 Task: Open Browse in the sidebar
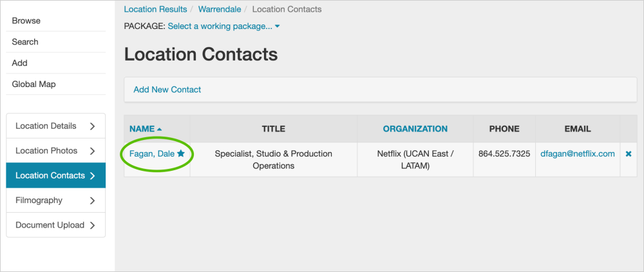(x=26, y=21)
